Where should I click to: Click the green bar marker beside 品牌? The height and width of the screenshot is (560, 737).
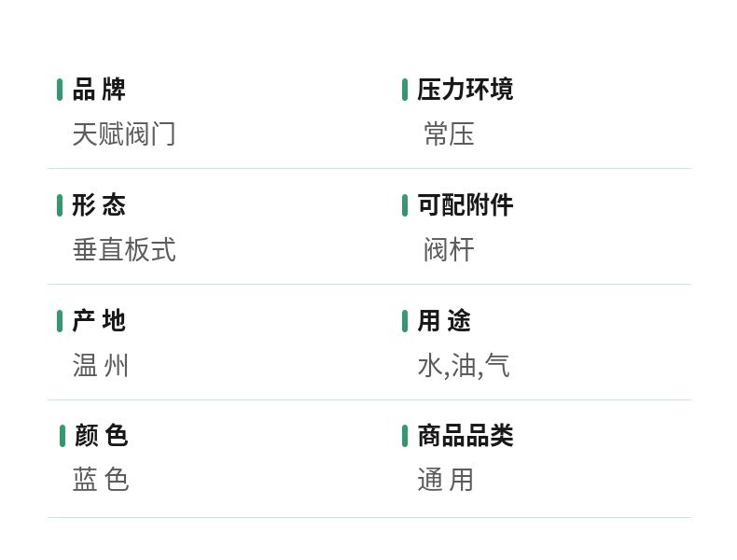pyautogui.click(x=60, y=90)
